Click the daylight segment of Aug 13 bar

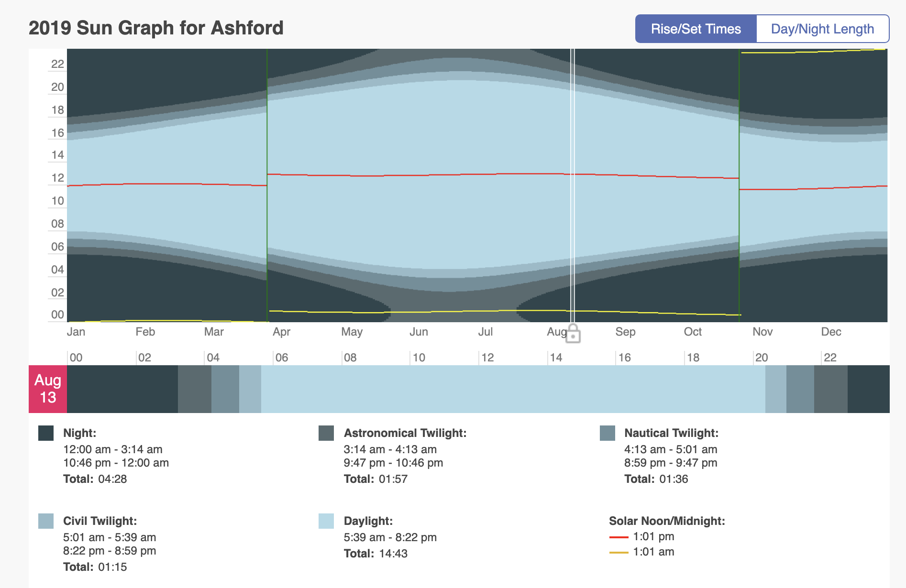click(x=513, y=389)
